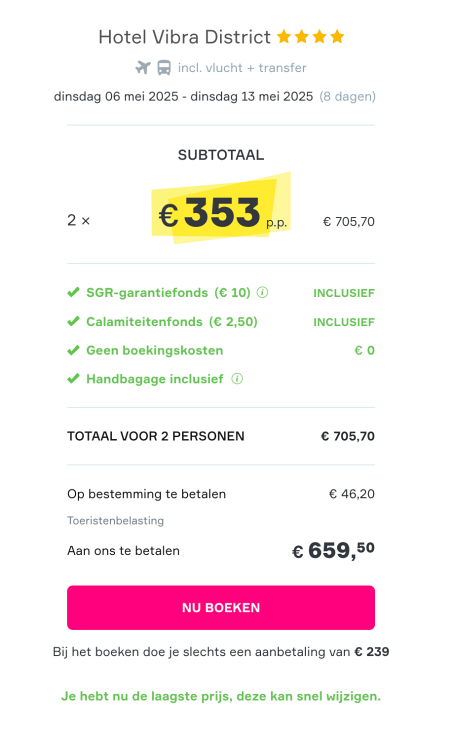
Task: Click the Toeristenbelasting label
Action: pos(115,520)
